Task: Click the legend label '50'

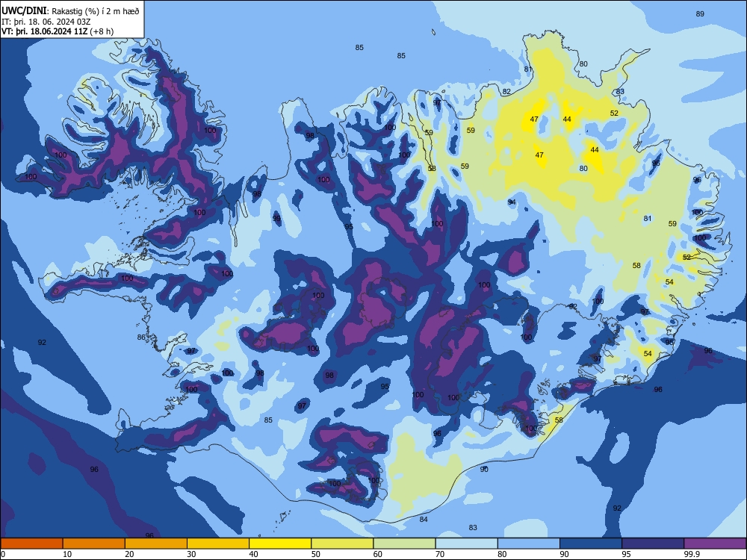Action: 316,554
